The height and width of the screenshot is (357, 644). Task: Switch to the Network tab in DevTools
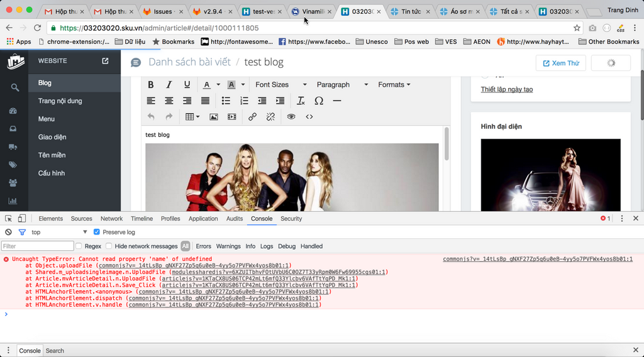pyautogui.click(x=111, y=219)
